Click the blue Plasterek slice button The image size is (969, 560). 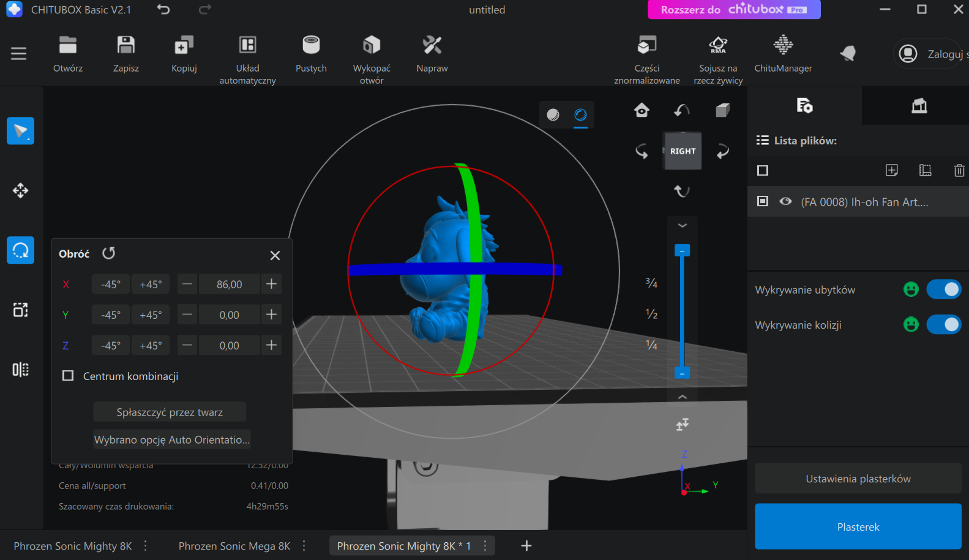pyautogui.click(x=858, y=526)
